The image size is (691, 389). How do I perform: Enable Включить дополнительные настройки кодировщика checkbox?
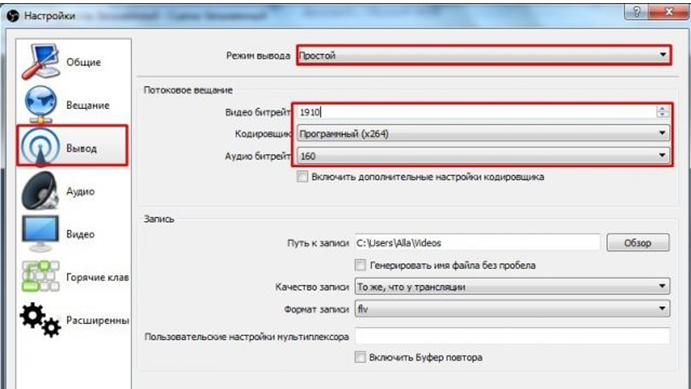tap(302, 177)
